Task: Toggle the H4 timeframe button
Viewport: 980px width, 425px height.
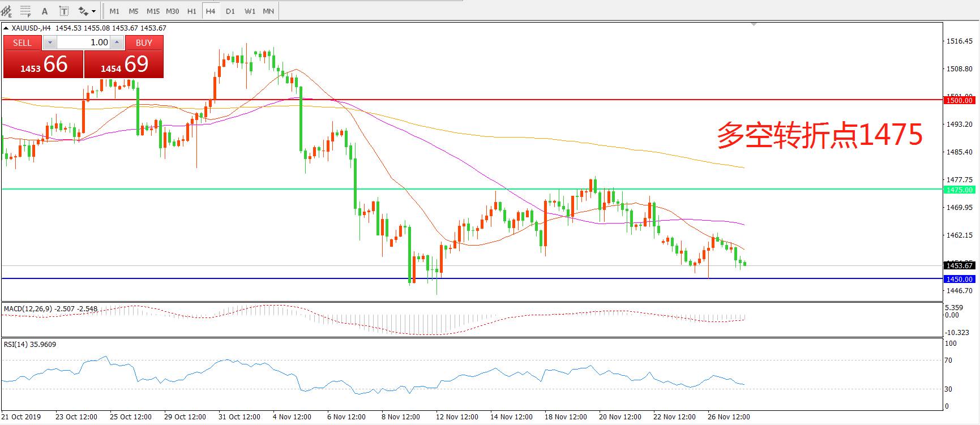Action: [x=211, y=11]
